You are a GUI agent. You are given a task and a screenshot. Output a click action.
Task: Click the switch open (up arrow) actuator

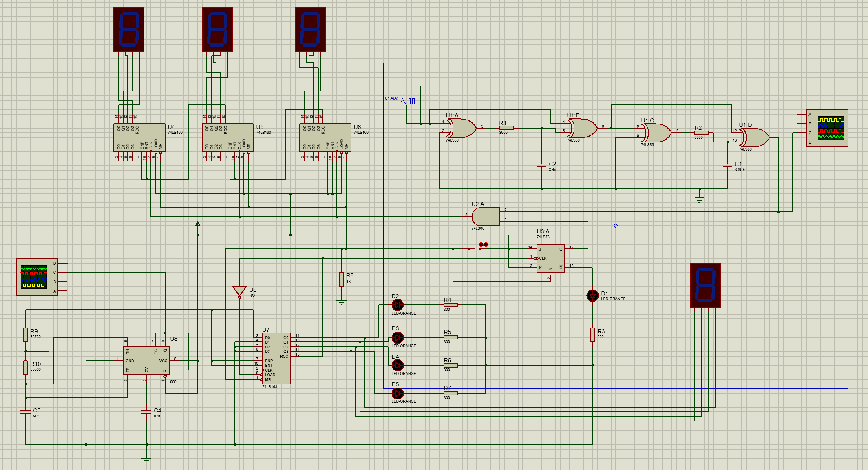pos(486,244)
